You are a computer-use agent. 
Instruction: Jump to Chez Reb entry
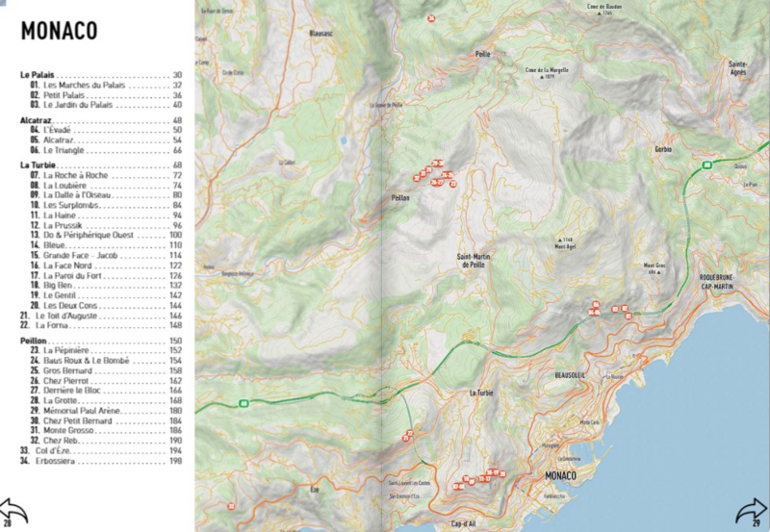tap(106, 441)
